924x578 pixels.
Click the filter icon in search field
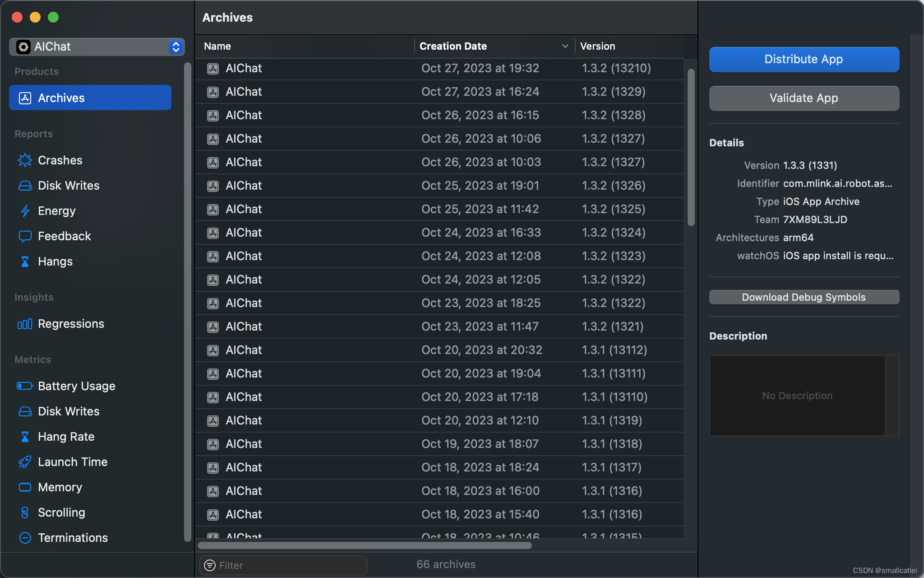tap(210, 565)
